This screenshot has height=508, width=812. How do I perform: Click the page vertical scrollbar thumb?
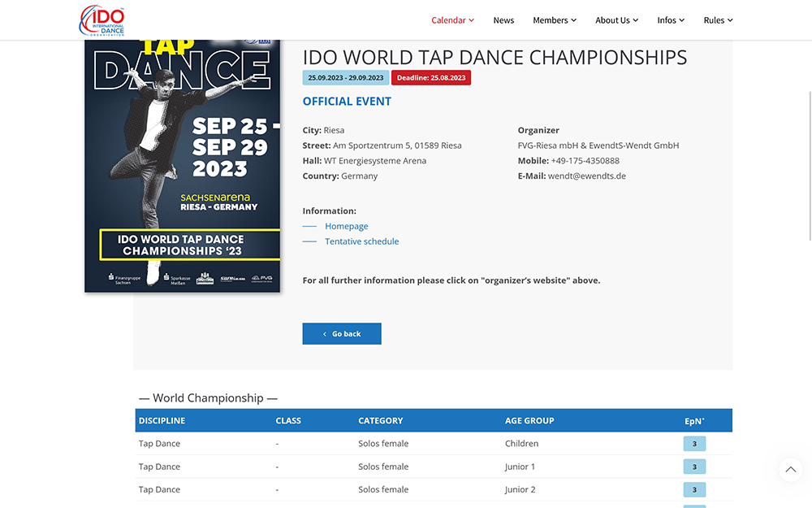tap(810, 166)
